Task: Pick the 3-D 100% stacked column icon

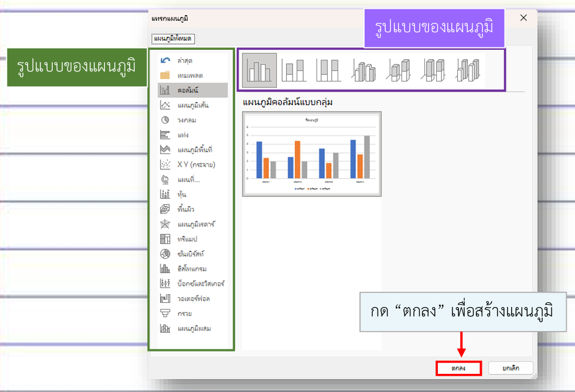Action: (434, 70)
